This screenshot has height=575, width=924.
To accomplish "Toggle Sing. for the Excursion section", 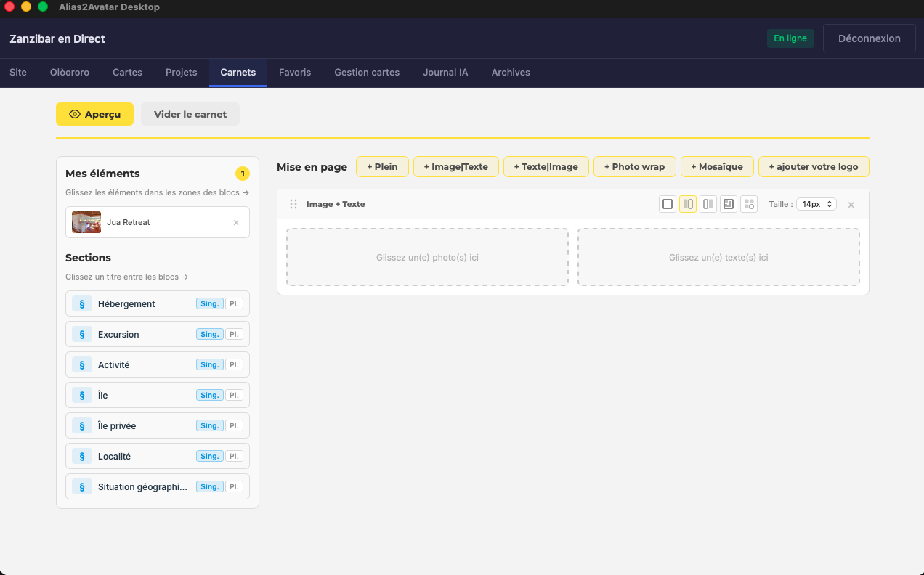I will pos(210,334).
